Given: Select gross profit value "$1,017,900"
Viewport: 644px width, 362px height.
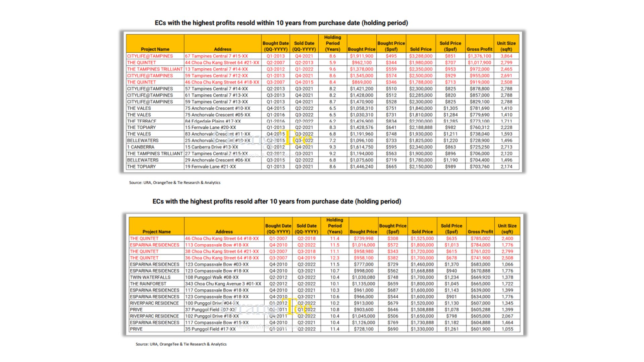Looking at the screenshot, I should pos(479,63).
